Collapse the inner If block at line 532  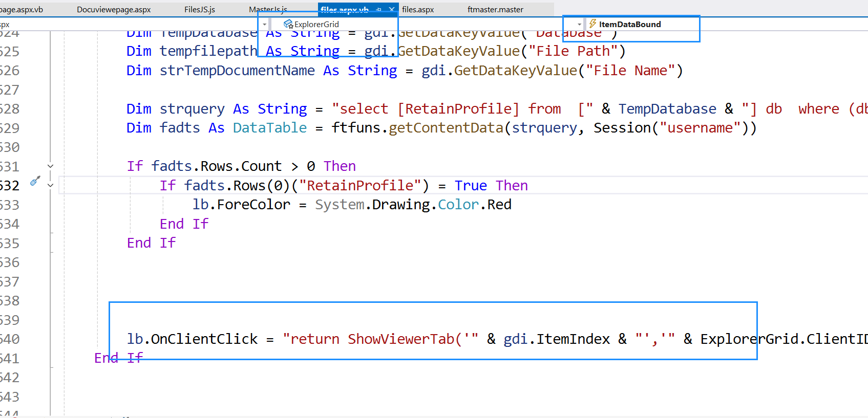50,185
